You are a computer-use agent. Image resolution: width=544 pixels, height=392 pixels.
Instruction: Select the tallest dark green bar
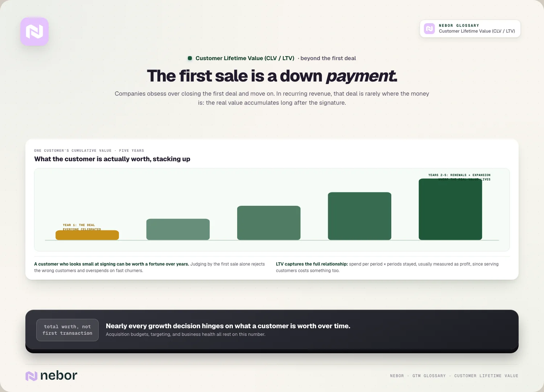[450, 209]
